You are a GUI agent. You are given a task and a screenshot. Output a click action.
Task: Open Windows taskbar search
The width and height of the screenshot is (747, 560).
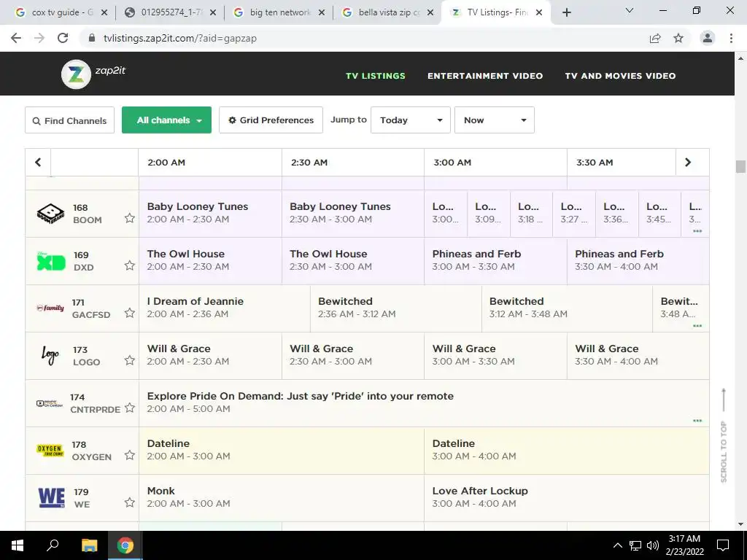point(53,545)
